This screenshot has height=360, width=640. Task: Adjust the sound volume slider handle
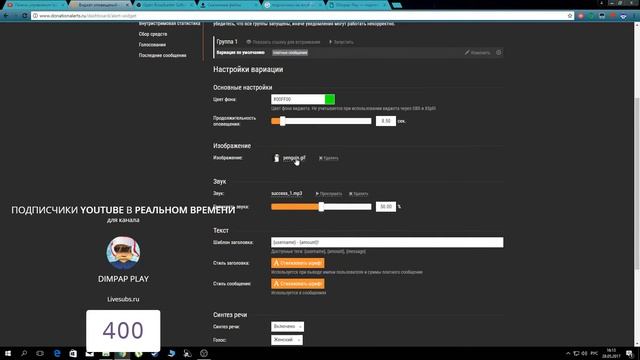click(321, 207)
